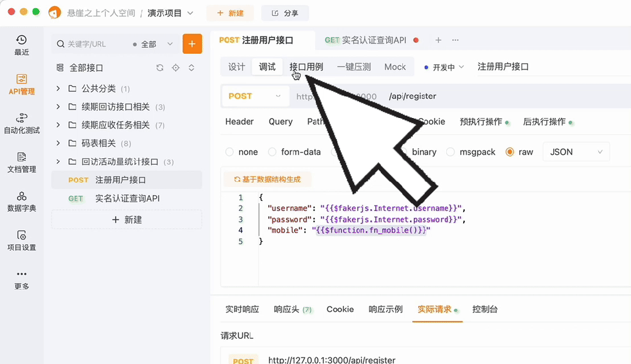Choose none as the request body type
This screenshot has width=631, height=364.
(x=242, y=151)
